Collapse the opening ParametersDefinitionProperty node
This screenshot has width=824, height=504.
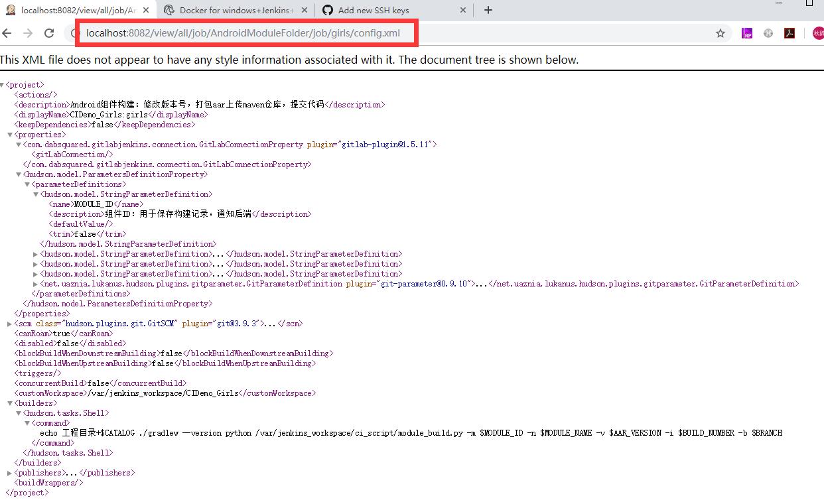tap(19, 174)
